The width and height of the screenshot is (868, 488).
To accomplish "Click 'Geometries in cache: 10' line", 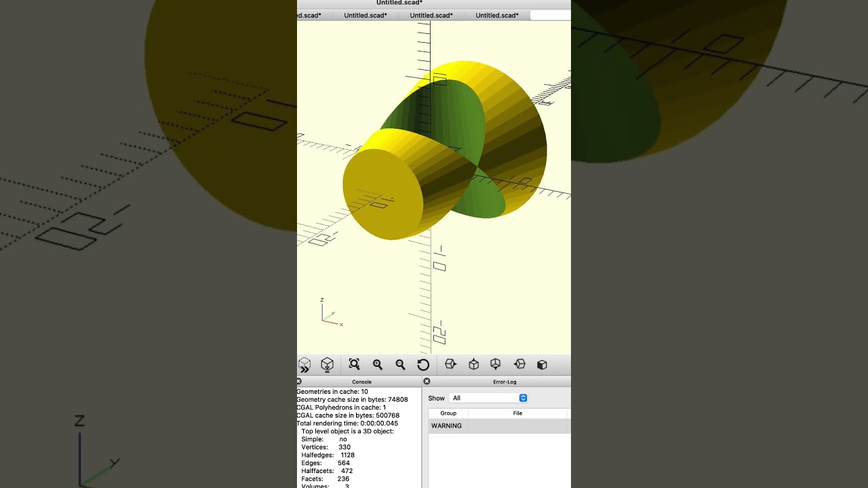I will [x=332, y=392].
